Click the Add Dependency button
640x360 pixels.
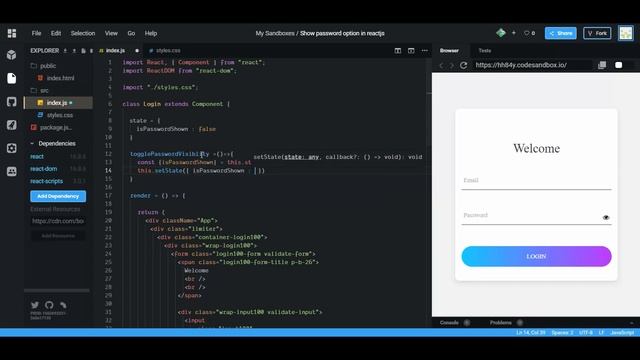[x=58, y=196]
